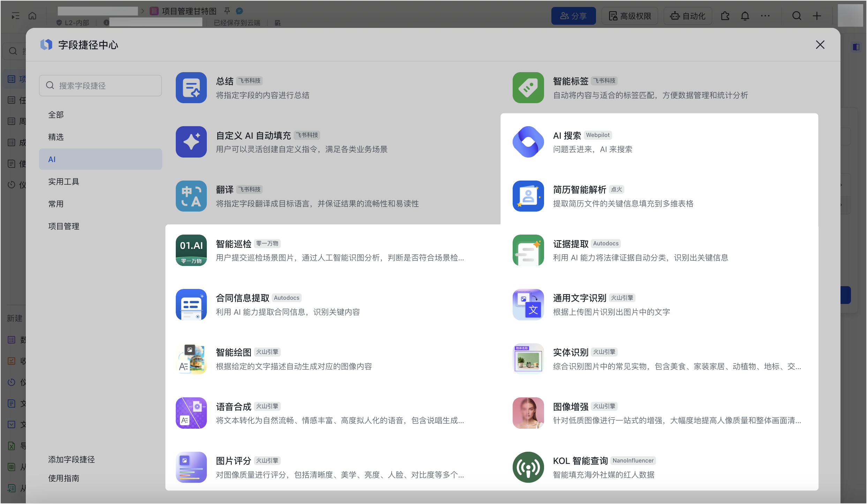Click the 已经保存到云端 status text
Screen dimensions: 867x504
pos(237,23)
